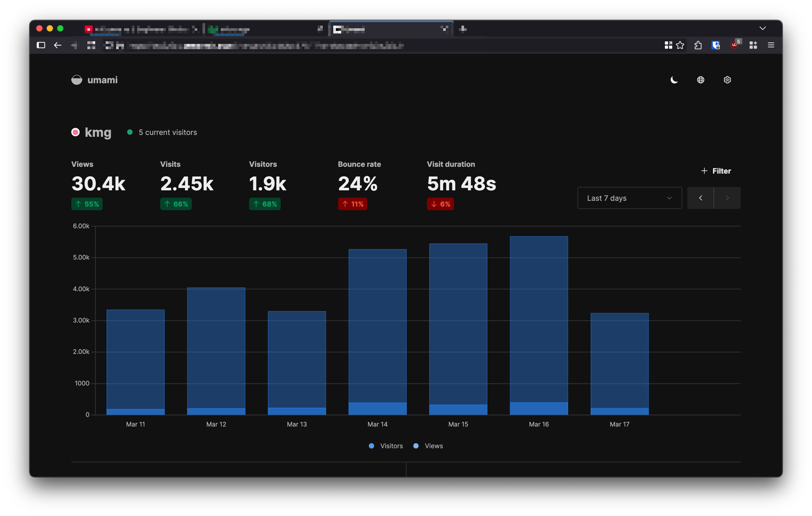The width and height of the screenshot is (812, 516).
Task: Open the Bitwarden extension icon
Action: pos(716,45)
